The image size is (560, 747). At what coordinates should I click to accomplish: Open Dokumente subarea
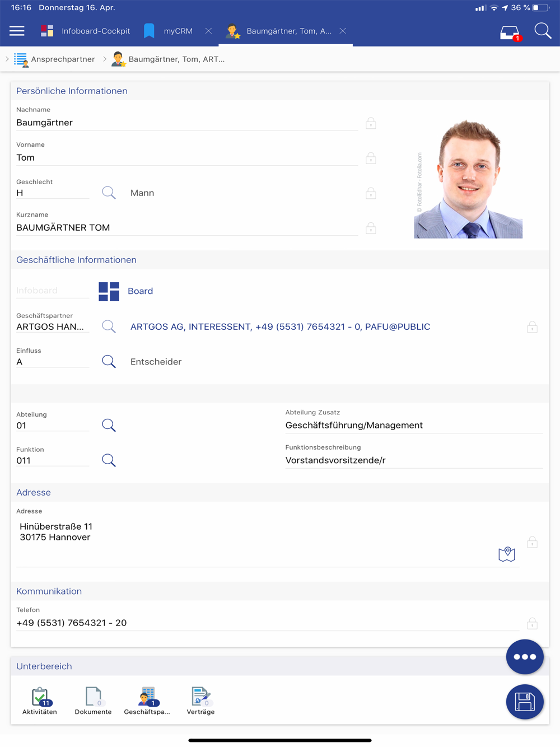click(x=93, y=701)
